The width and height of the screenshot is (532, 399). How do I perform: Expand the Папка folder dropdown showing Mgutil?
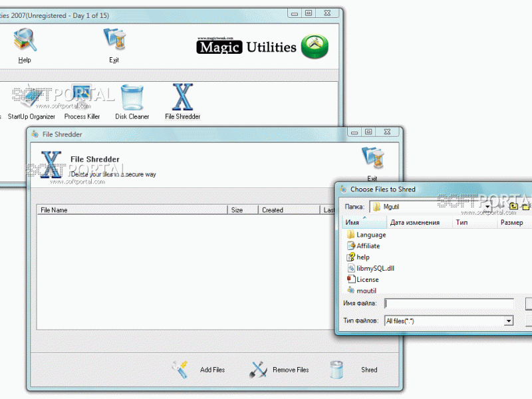487,207
